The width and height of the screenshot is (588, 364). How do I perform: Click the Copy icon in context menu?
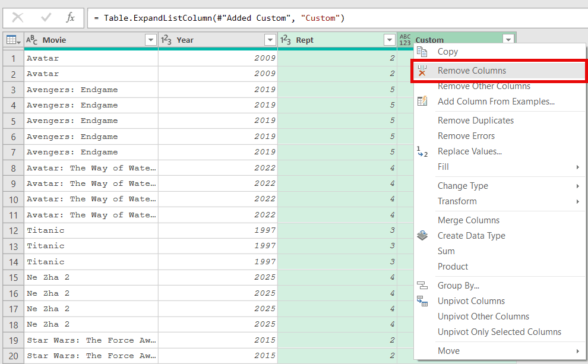[x=424, y=52]
